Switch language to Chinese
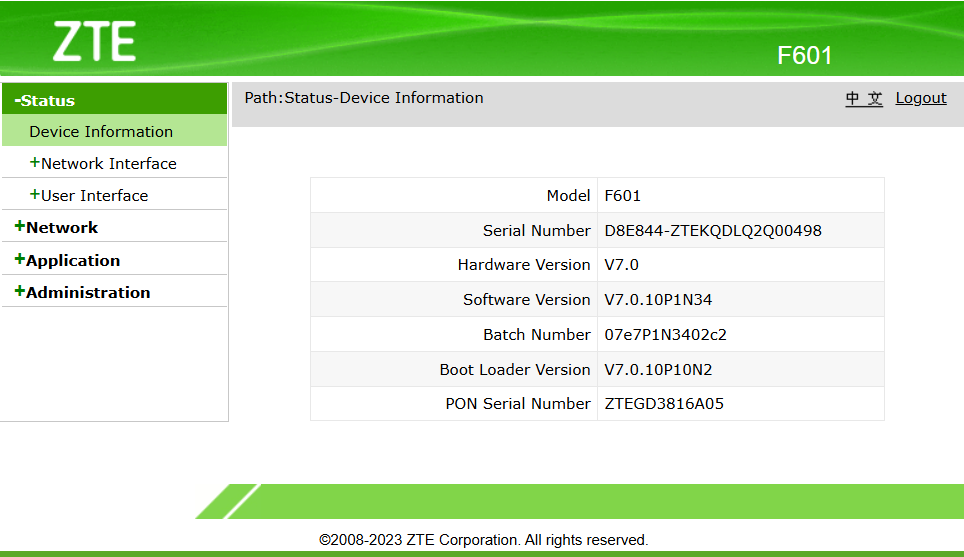The height and width of the screenshot is (557, 964). tap(864, 98)
